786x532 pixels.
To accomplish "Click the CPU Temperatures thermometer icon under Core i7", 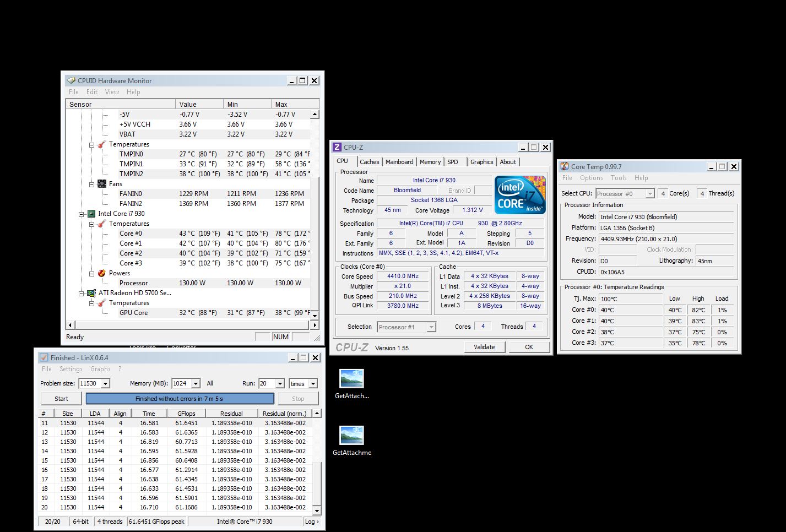I will (x=102, y=224).
